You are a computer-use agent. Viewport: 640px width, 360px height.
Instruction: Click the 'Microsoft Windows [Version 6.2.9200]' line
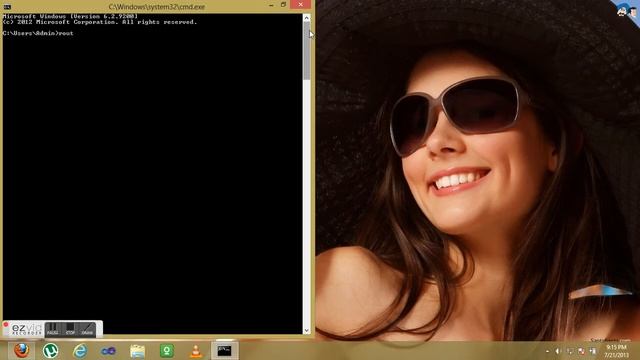[70, 16]
